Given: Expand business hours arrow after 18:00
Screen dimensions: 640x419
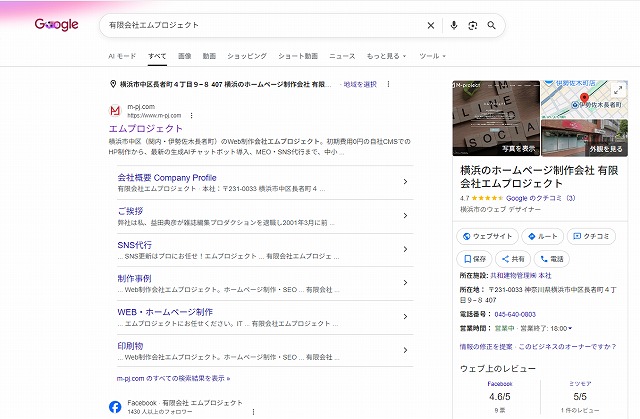Looking at the screenshot, I should [x=570, y=328].
